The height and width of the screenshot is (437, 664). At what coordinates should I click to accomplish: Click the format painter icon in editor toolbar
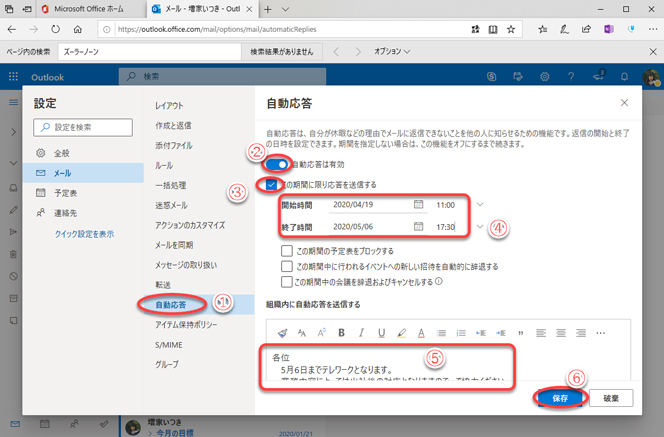pos(282,333)
